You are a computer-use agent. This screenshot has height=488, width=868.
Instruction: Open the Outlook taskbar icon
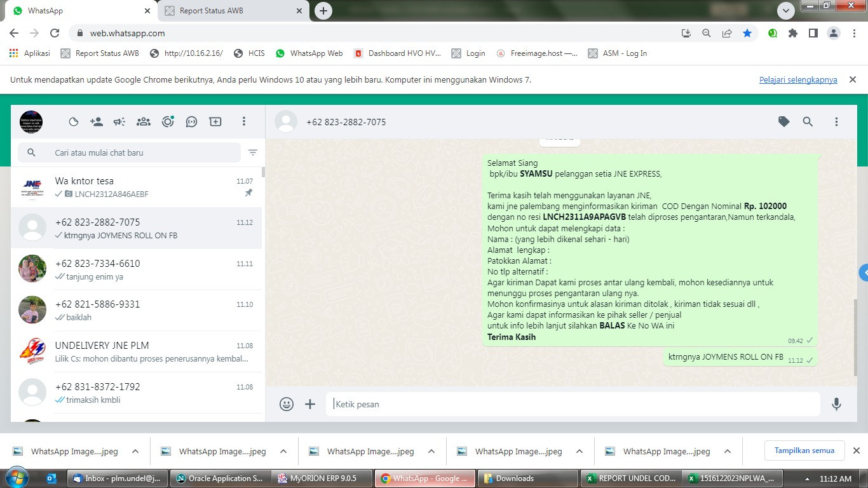click(x=52, y=478)
